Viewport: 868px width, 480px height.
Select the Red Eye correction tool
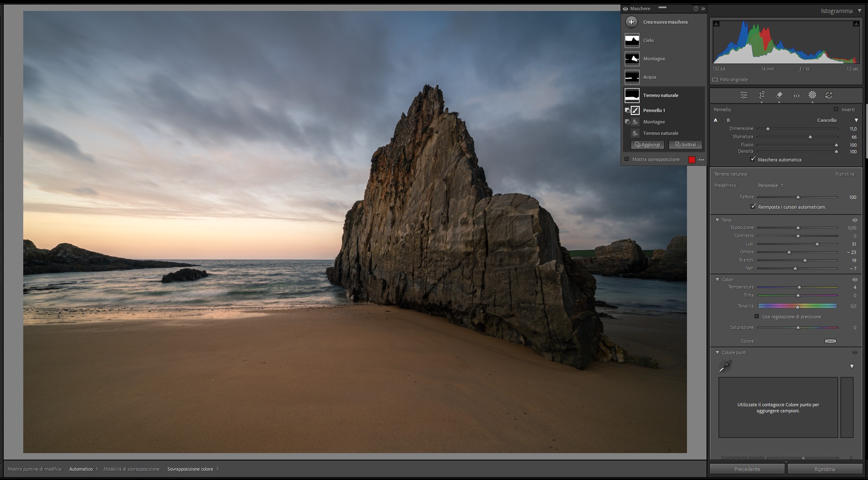click(x=796, y=95)
